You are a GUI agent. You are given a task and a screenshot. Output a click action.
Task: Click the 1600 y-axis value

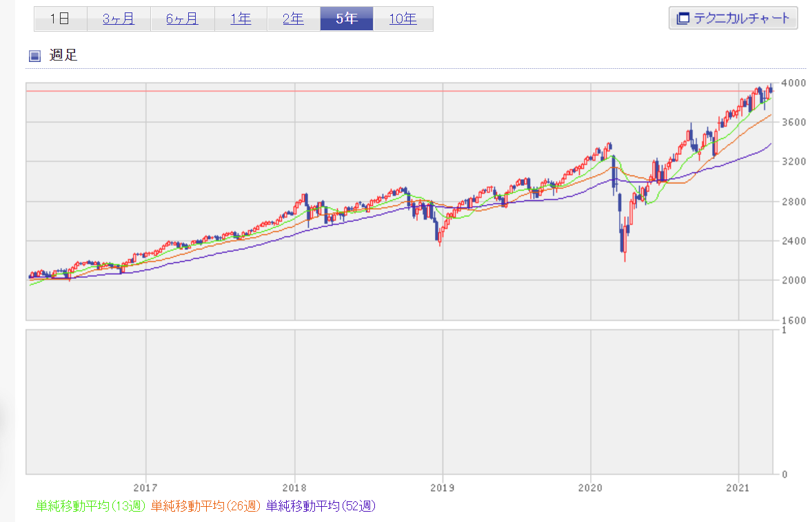[x=793, y=321]
